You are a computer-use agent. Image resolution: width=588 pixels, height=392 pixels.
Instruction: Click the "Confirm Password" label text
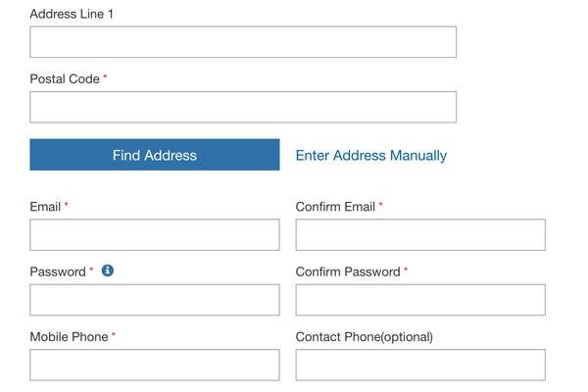(348, 271)
